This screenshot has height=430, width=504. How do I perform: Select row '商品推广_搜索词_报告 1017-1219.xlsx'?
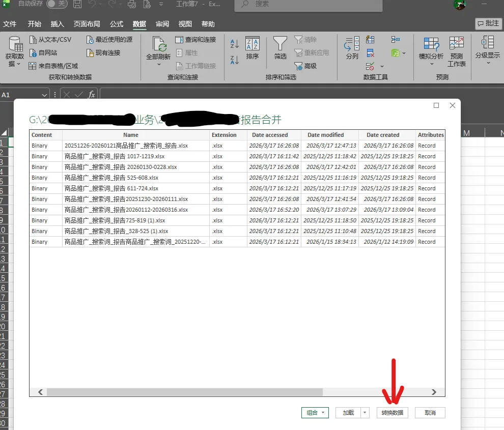tap(237, 156)
